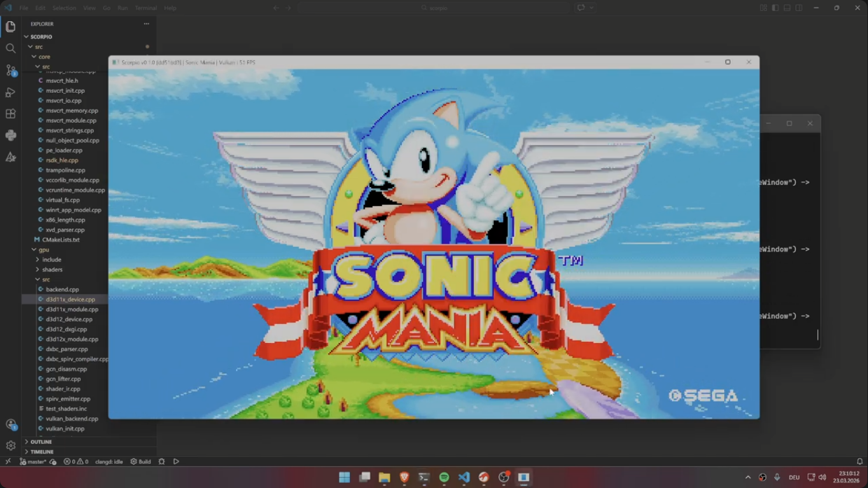Click the master branch indicator in status bar
This screenshot has height=488, width=868.
click(x=34, y=461)
